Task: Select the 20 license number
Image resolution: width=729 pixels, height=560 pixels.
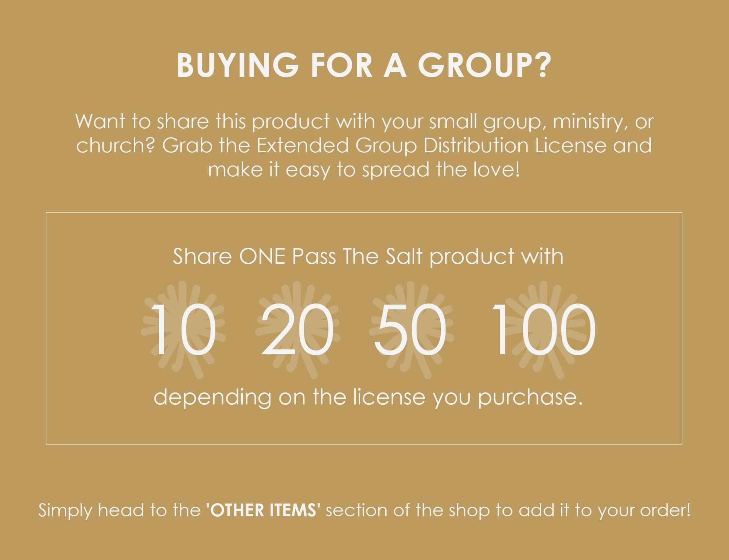Action: pyautogui.click(x=297, y=330)
